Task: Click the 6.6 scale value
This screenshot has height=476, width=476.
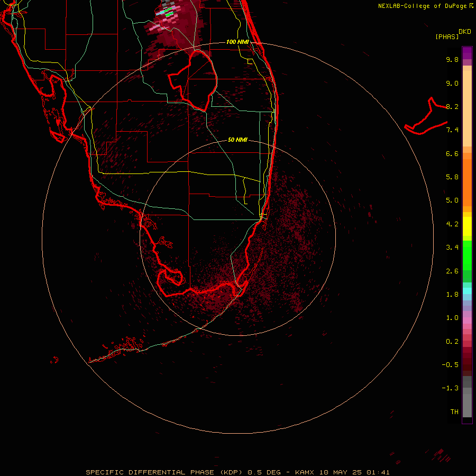Action: pos(452,153)
